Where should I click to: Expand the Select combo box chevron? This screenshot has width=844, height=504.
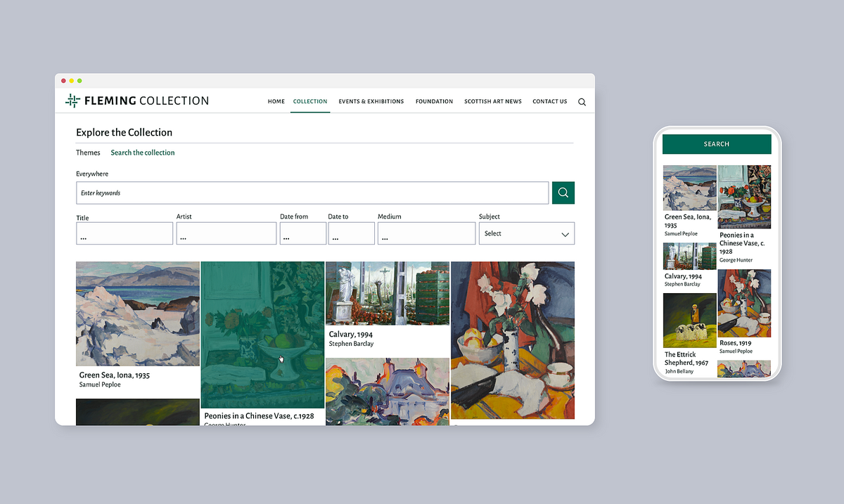pyautogui.click(x=565, y=233)
